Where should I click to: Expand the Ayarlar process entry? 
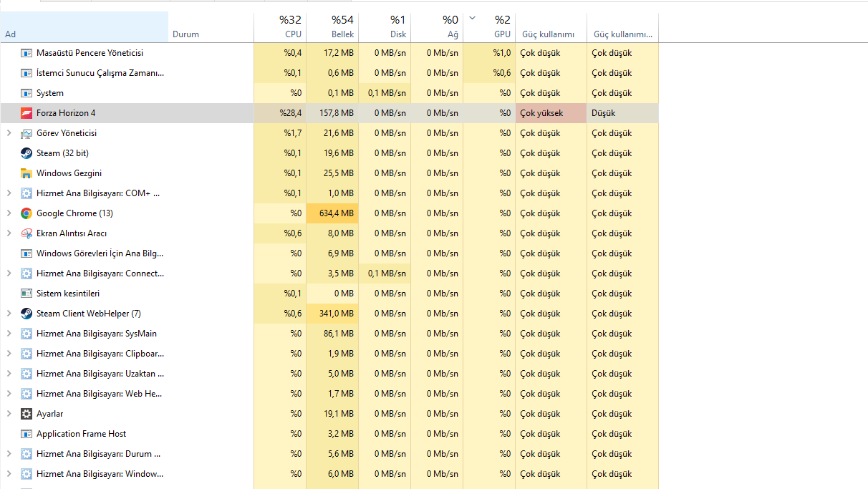9,414
